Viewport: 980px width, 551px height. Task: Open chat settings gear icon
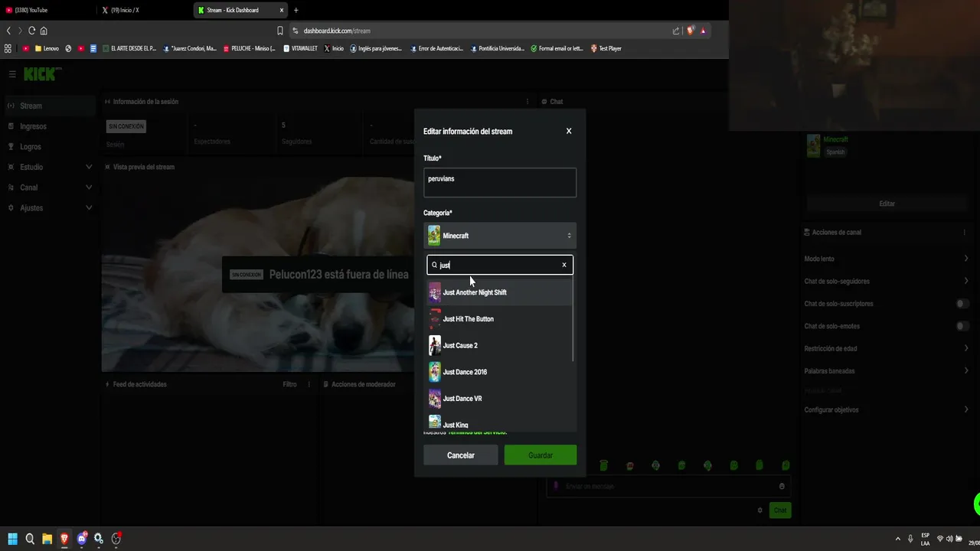[x=759, y=510]
